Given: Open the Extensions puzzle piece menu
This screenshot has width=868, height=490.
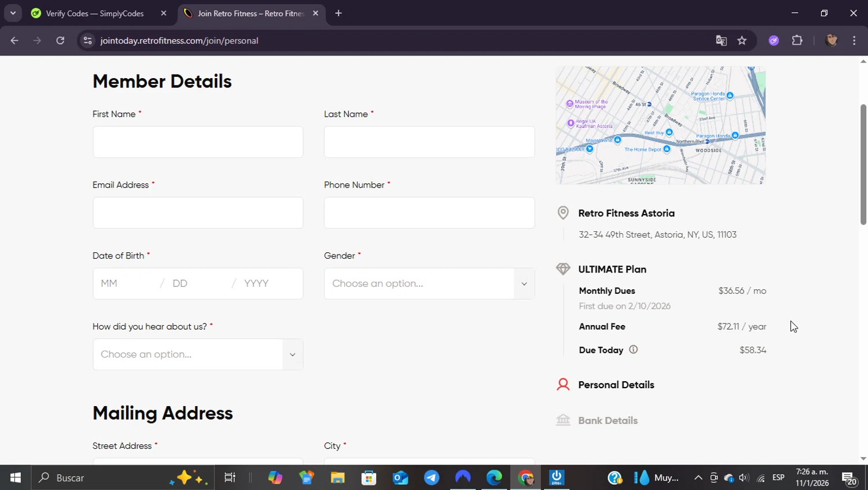Looking at the screenshot, I should 797,40.
